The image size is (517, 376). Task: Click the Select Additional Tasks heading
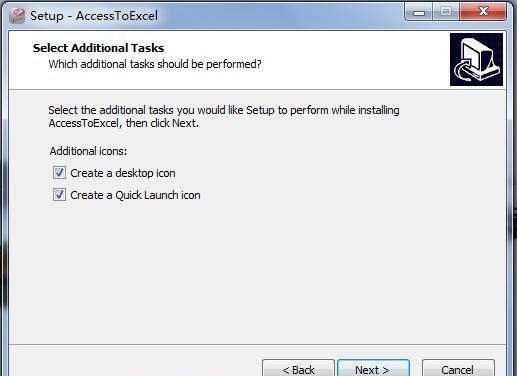click(x=98, y=48)
